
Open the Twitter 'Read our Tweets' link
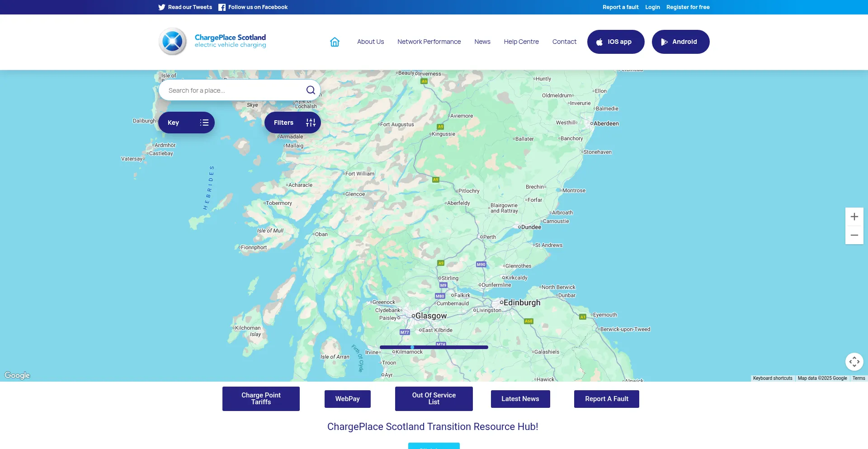[x=185, y=7]
